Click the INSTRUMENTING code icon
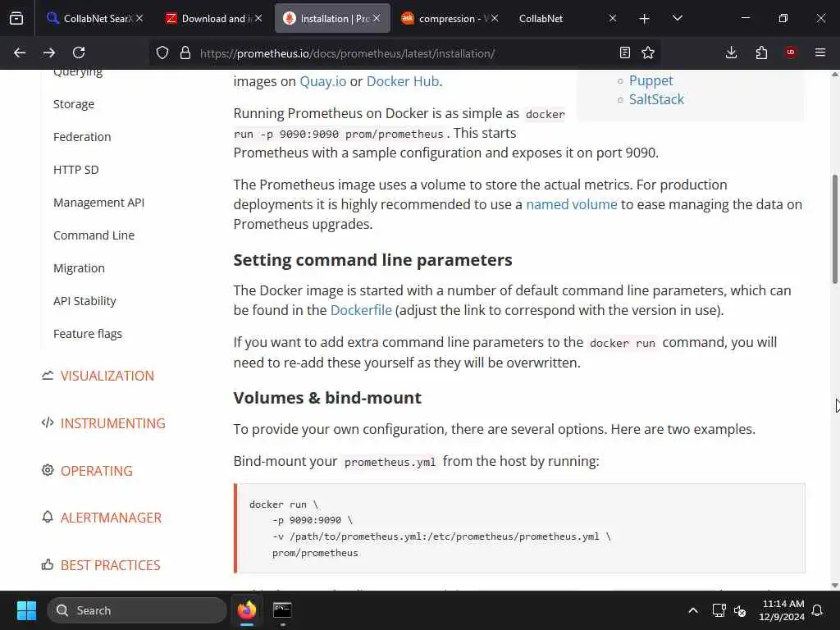Viewport: 840px width, 630px height. [48, 422]
